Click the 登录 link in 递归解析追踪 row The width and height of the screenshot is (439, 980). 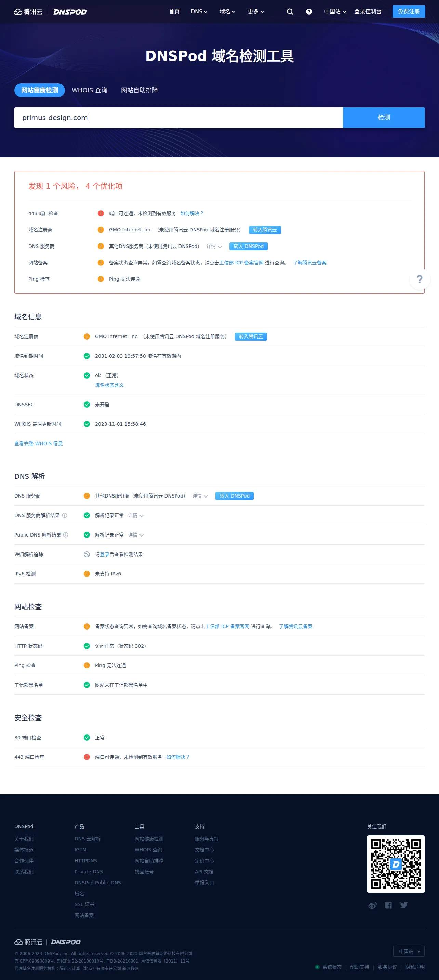105,554
